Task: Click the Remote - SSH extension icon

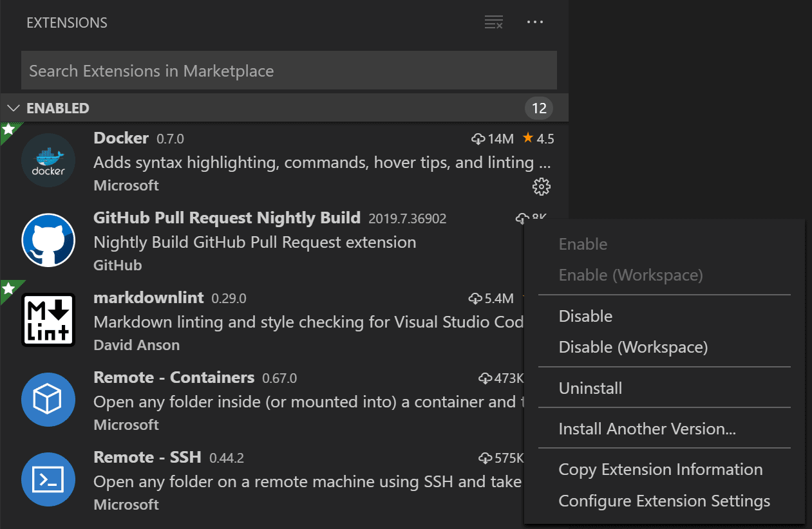Action: click(x=48, y=479)
